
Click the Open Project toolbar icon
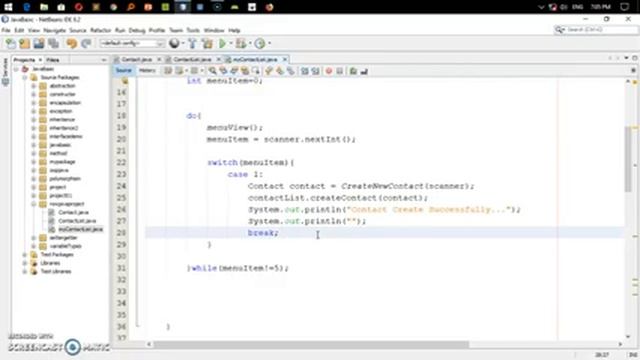pyautogui.click(x=39, y=43)
